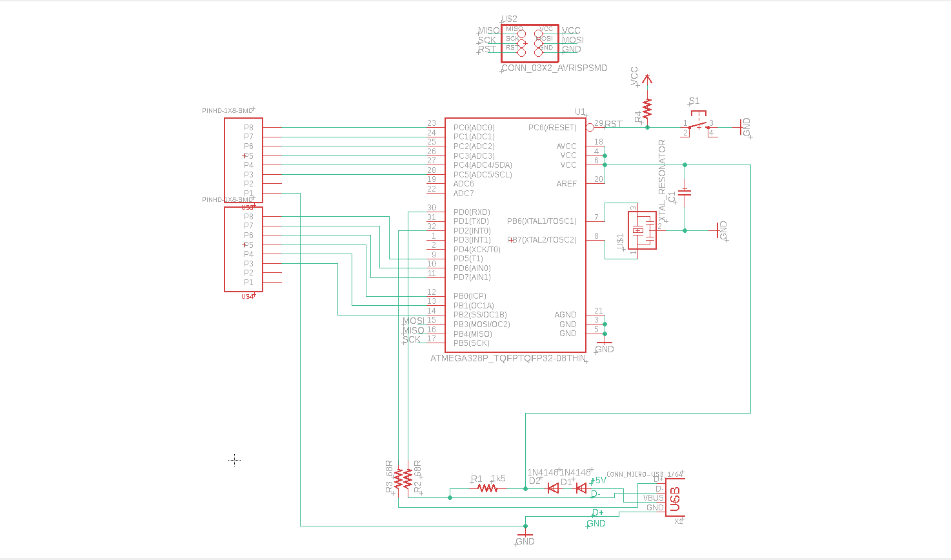Click the reset inversion circle at pin 29

(x=590, y=128)
